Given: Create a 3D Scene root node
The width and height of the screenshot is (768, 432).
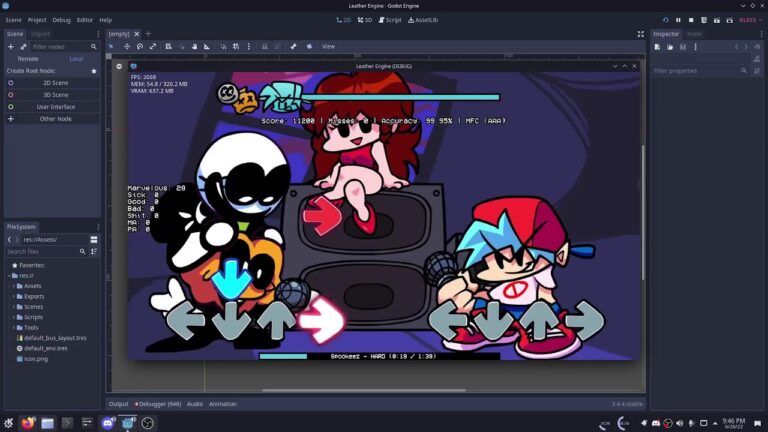Looking at the screenshot, I should 52,95.
